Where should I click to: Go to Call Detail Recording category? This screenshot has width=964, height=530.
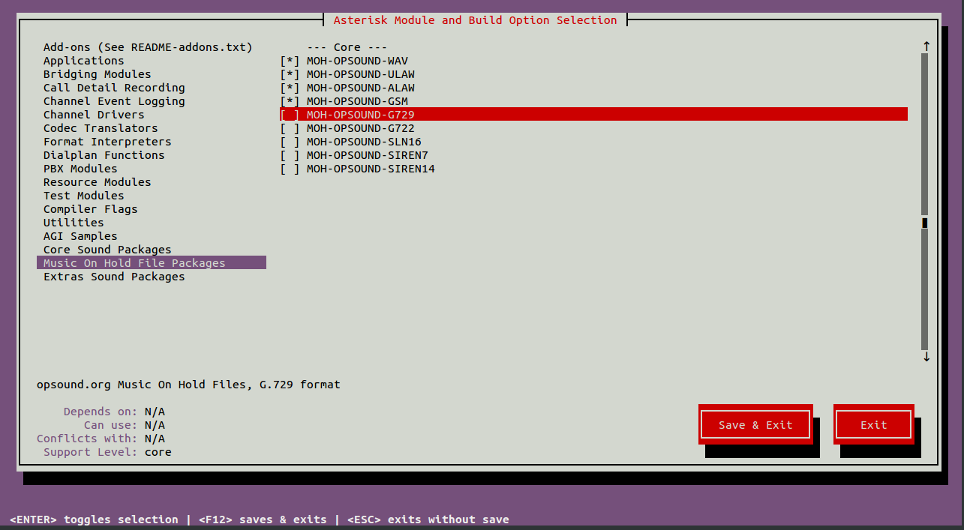click(x=114, y=88)
